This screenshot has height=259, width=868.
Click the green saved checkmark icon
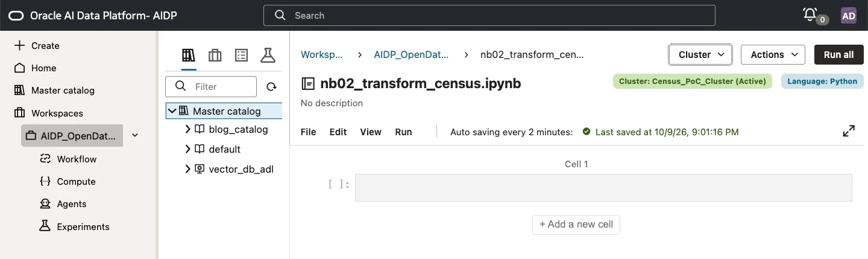(586, 132)
